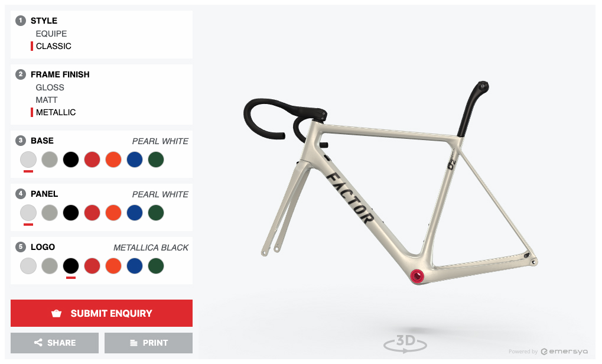602x364 pixels.
Task: Choose the grey Logo color swatch
Action: point(50,266)
